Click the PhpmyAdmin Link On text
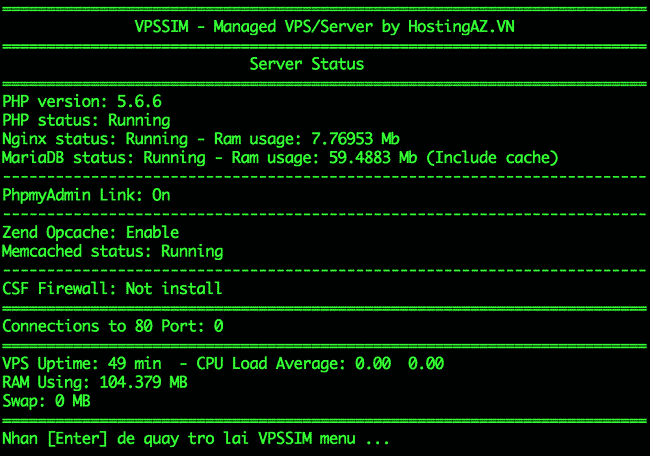 coord(86,195)
